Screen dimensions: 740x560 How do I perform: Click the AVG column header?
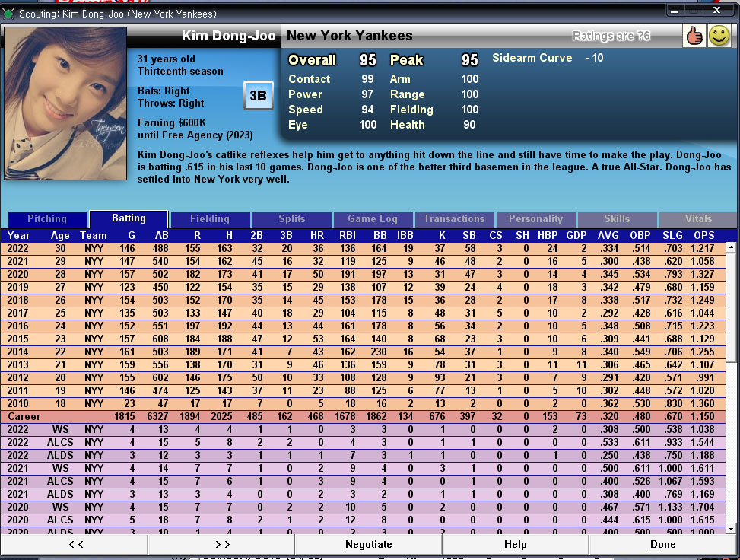click(x=608, y=235)
